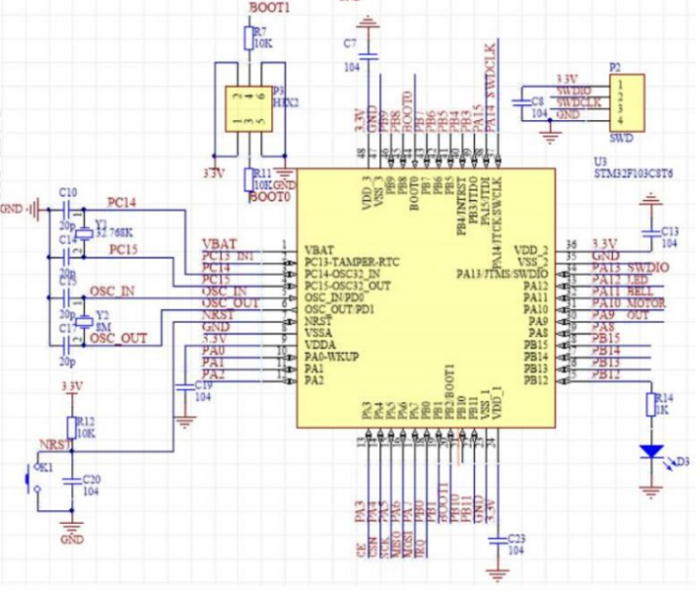Select the R14 1K resistor
700x594 pixels.
pos(651,405)
